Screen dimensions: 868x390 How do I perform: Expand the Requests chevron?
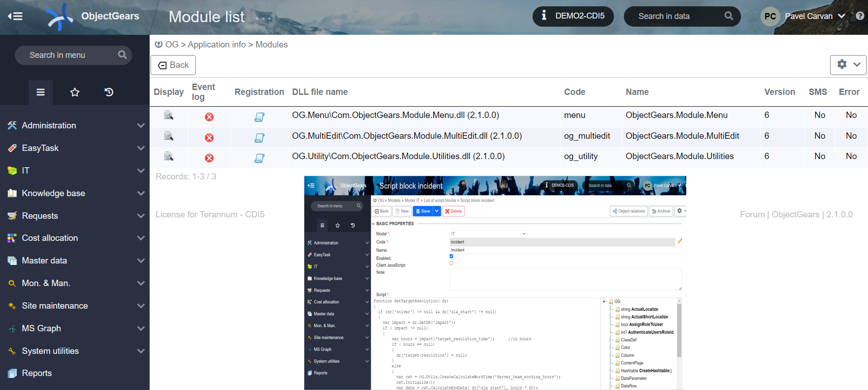[141, 216]
